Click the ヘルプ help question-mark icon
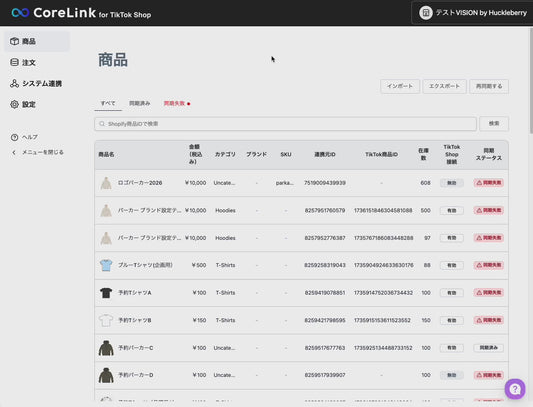The image size is (533, 407). click(14, 137)
